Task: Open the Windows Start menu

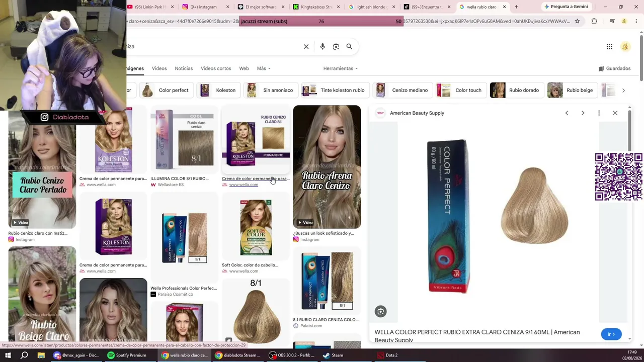Action: [9, 355]
